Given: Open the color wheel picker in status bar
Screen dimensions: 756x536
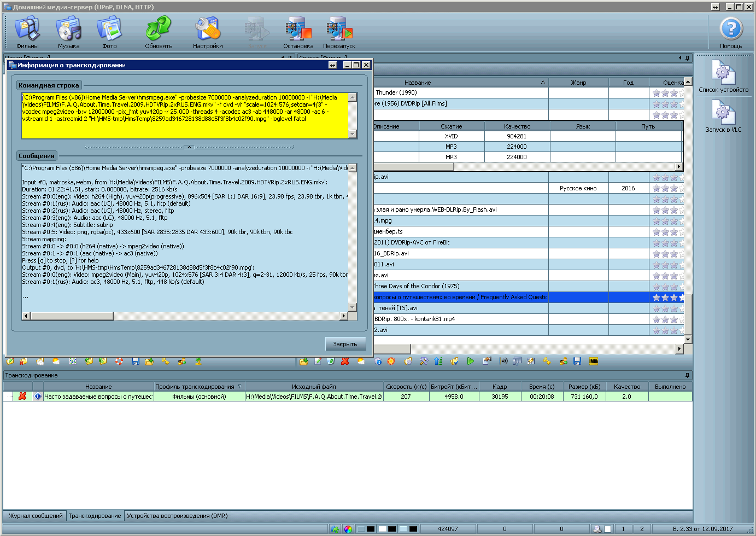Looking at the screenshot, I should pos(348,529).
